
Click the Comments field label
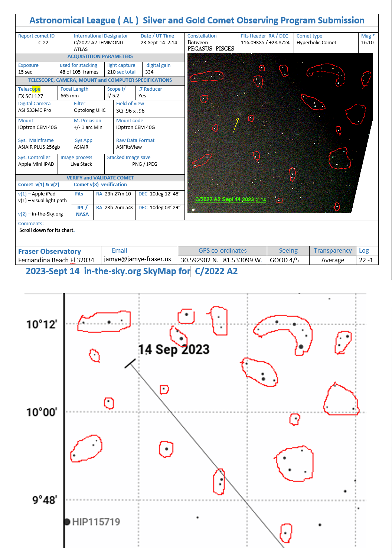pos(31,224)
